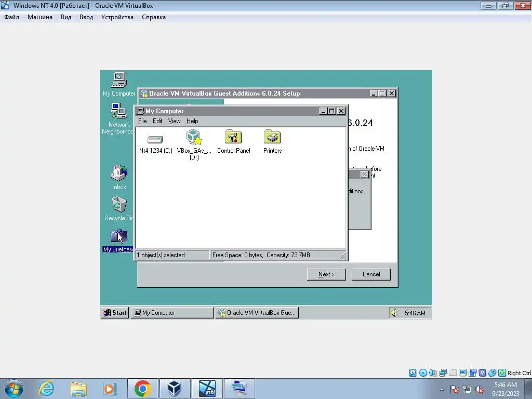
Task: Open VirtualBox Справка menu
Action: (154, 17)
